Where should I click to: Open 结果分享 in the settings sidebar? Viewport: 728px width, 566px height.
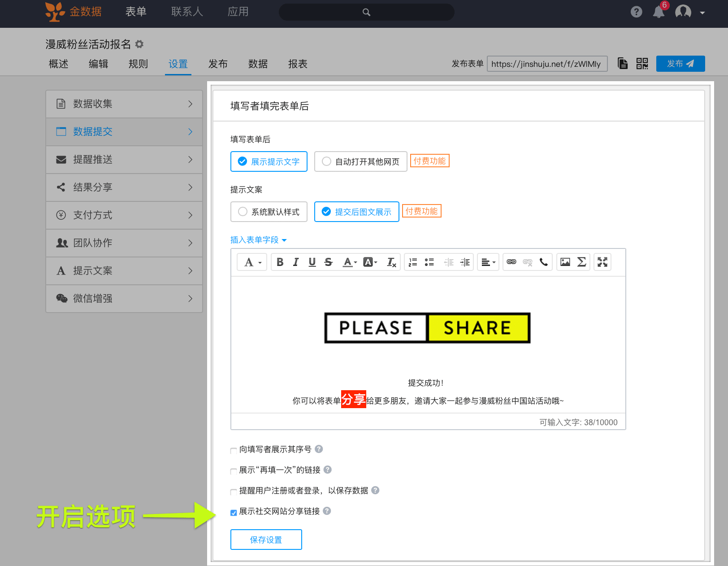tap(124, 187)
